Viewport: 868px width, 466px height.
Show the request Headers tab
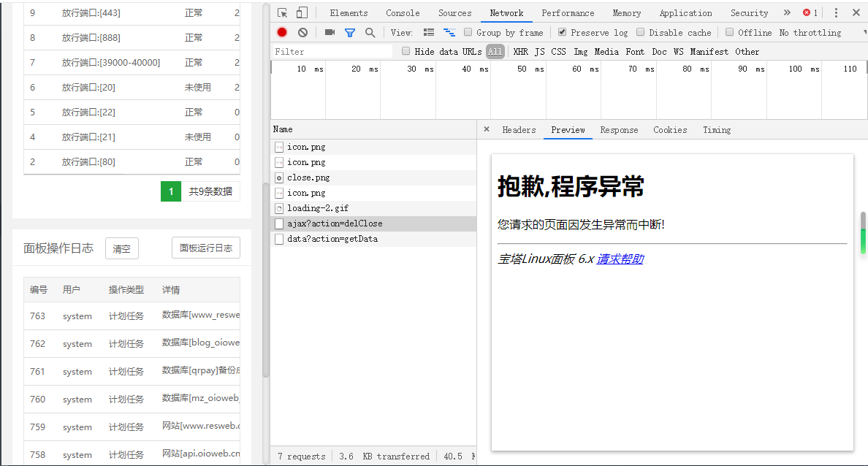519,129
